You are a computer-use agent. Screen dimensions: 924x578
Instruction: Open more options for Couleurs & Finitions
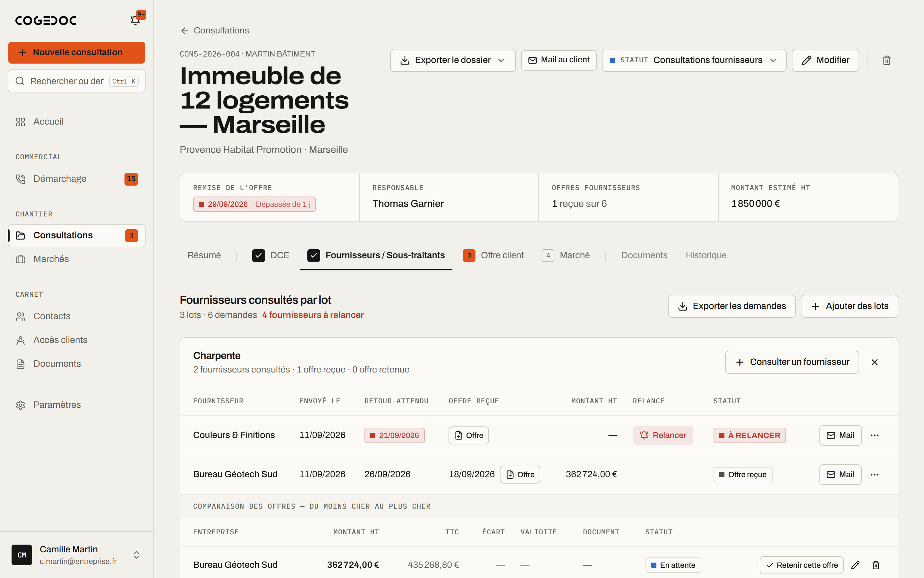pos(874,435)
